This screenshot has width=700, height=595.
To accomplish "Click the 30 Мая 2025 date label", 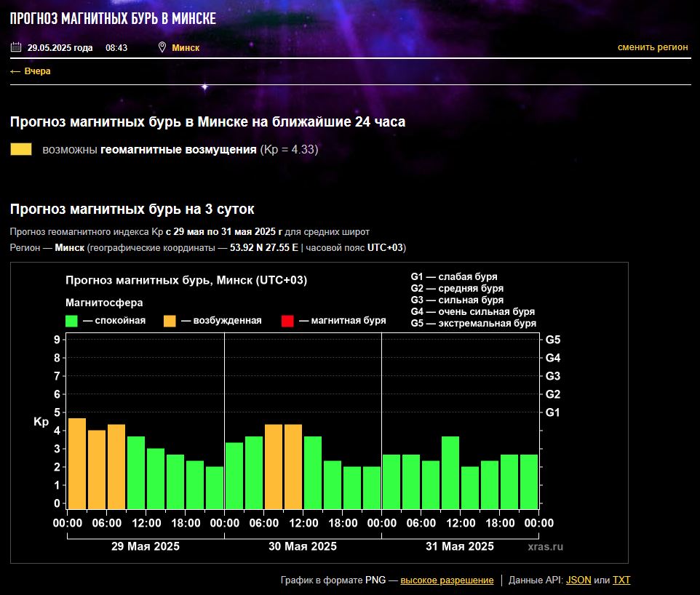I will [x=303, y=546].
